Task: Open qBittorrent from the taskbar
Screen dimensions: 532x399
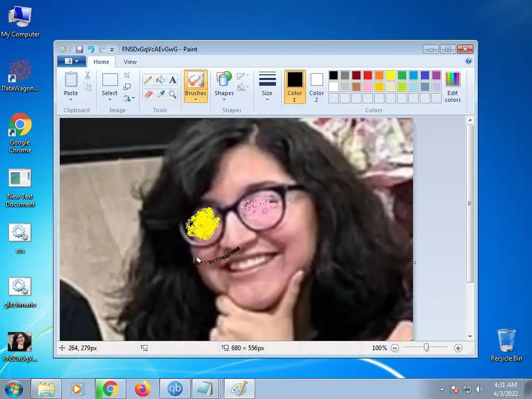Action: (175, 389)
